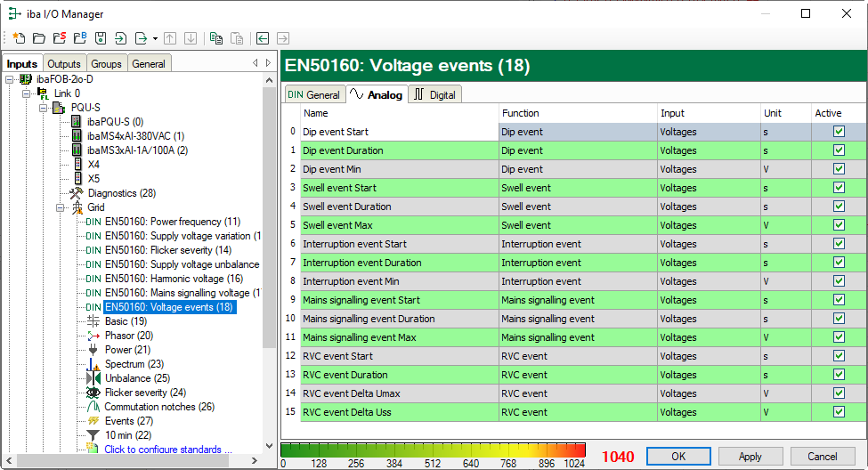Viewport: 868px width, 470px height.
Task: Click the green-to-red usage gradient bar
Action: pyautogui.click(x=433, y=450)
